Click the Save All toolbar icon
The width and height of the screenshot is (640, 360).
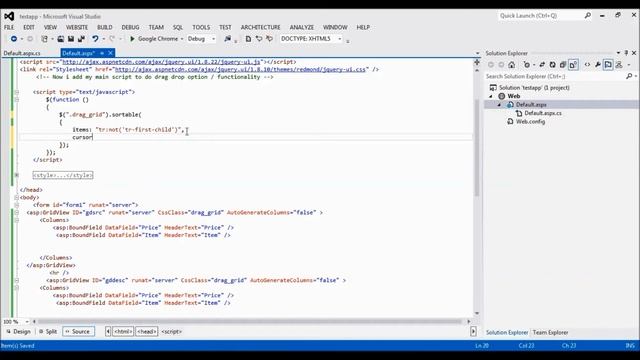81,39
